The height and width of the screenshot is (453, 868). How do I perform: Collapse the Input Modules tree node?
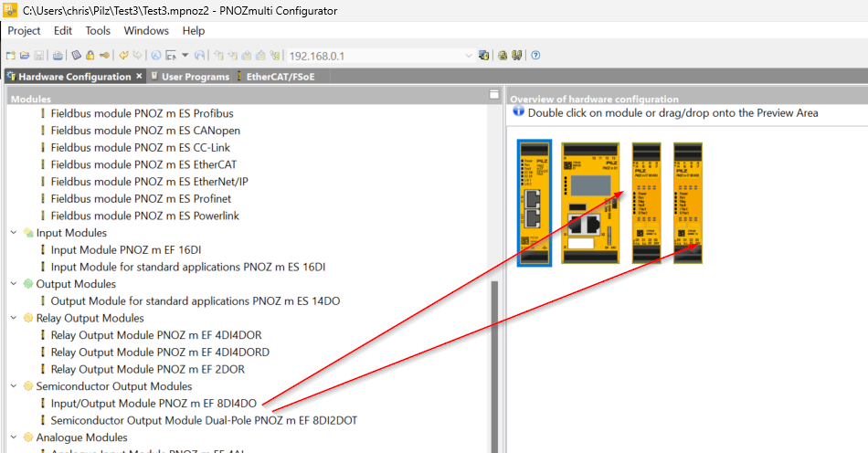pyautogui.click(x=14, y=233)
